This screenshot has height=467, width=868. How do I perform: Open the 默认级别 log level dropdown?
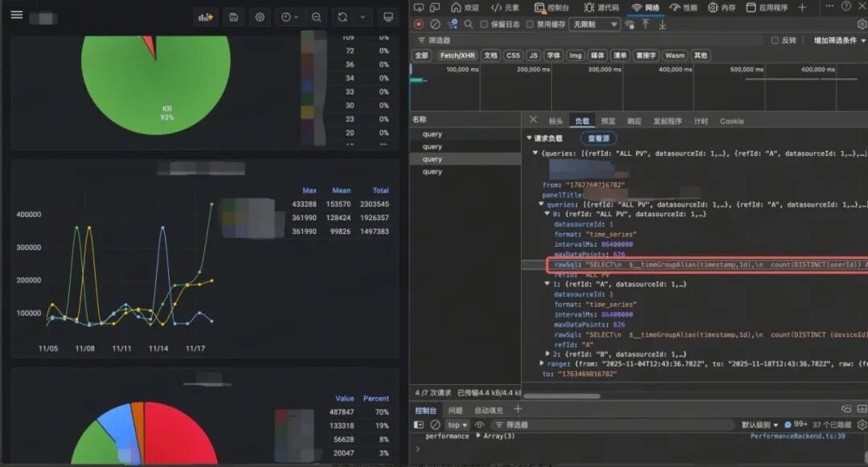point(760,424)
